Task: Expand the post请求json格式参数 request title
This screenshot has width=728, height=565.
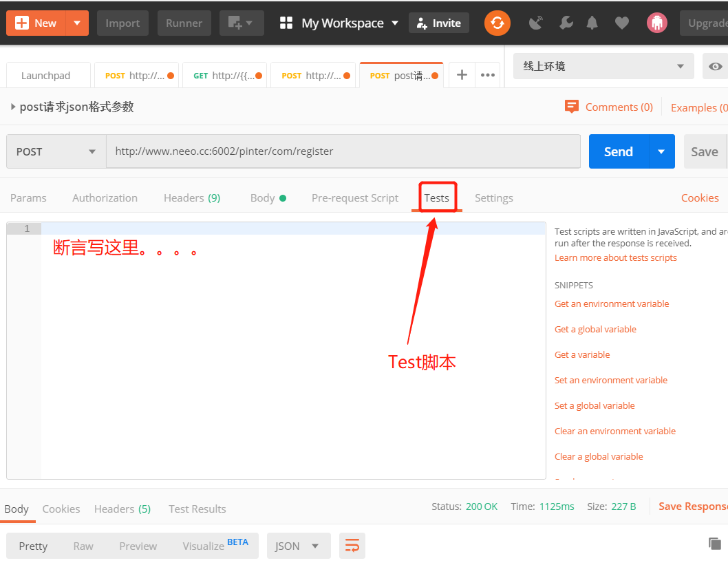Action: [x=13, y=107]
